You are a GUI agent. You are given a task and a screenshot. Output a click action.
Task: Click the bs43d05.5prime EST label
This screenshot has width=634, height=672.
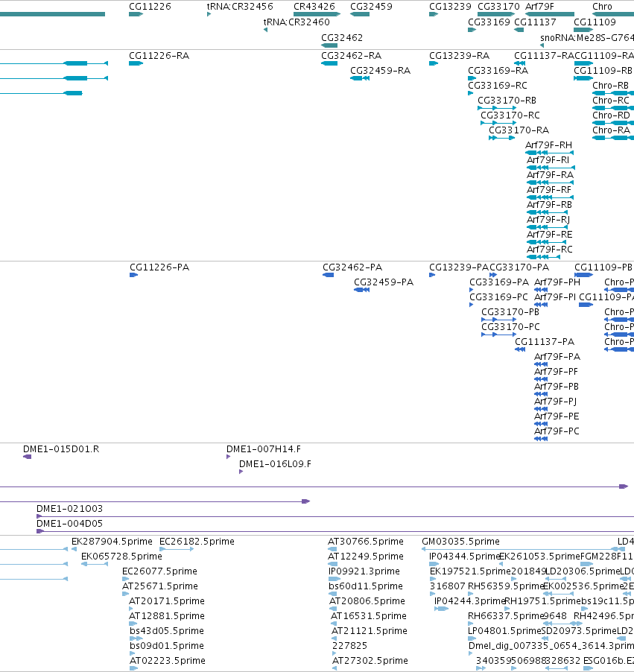[167, 631]
